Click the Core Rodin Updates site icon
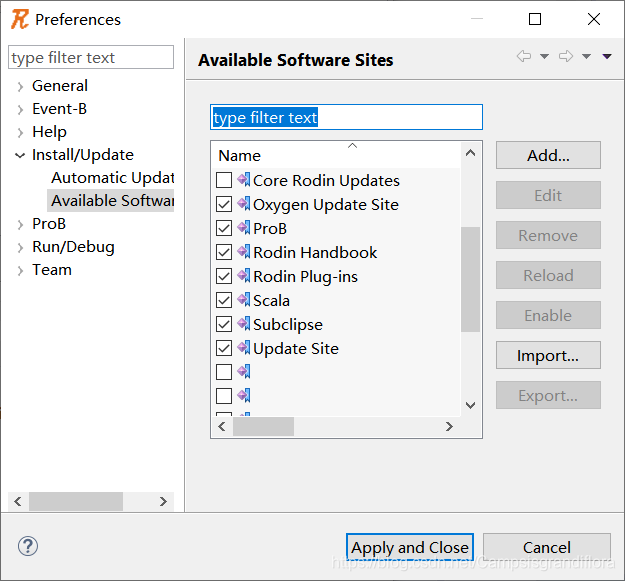 click(x=244, y=180)
